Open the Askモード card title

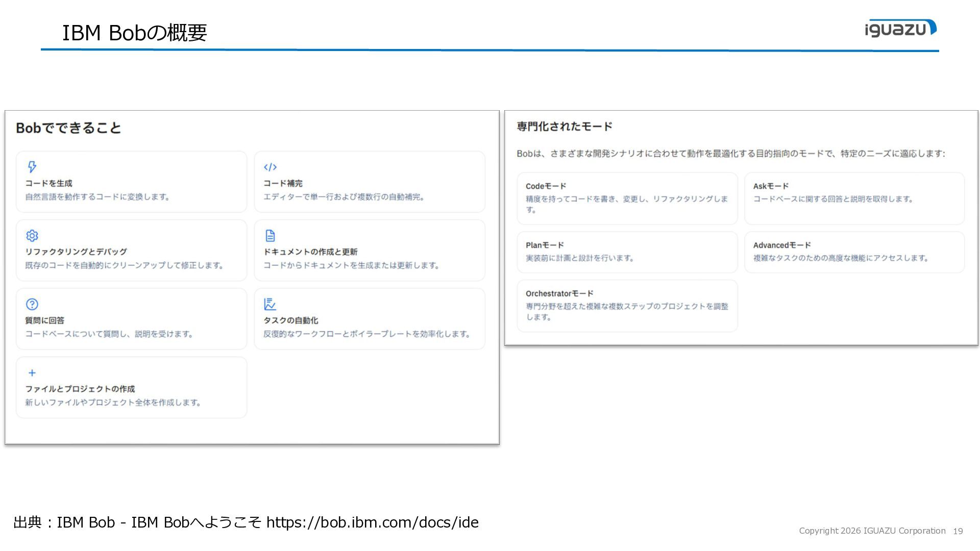tap(771, 186)
